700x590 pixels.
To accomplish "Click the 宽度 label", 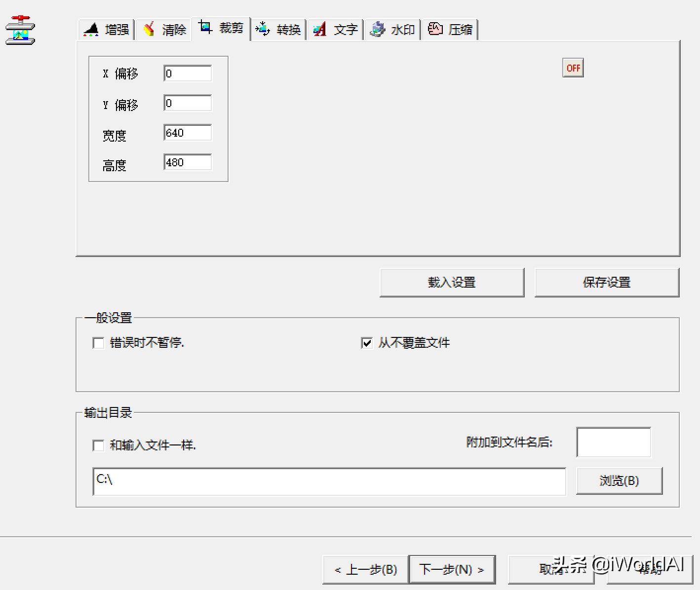I will click(115, 136).
